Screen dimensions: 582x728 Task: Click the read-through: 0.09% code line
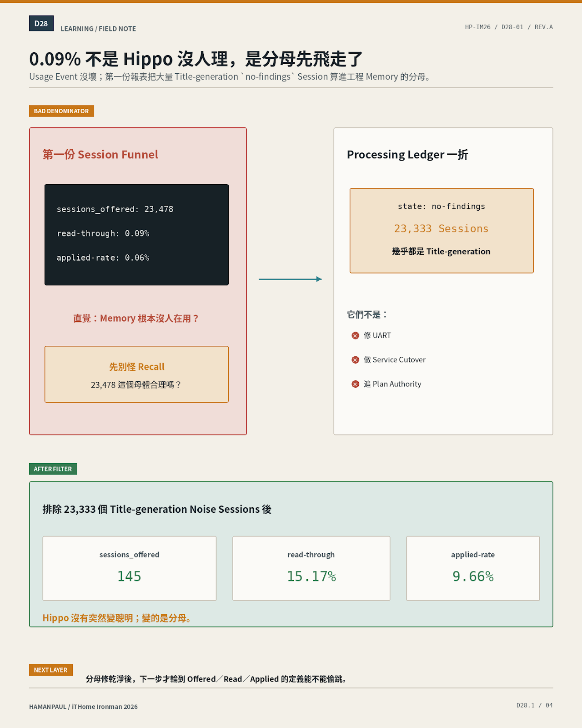(x=103, y=233)
